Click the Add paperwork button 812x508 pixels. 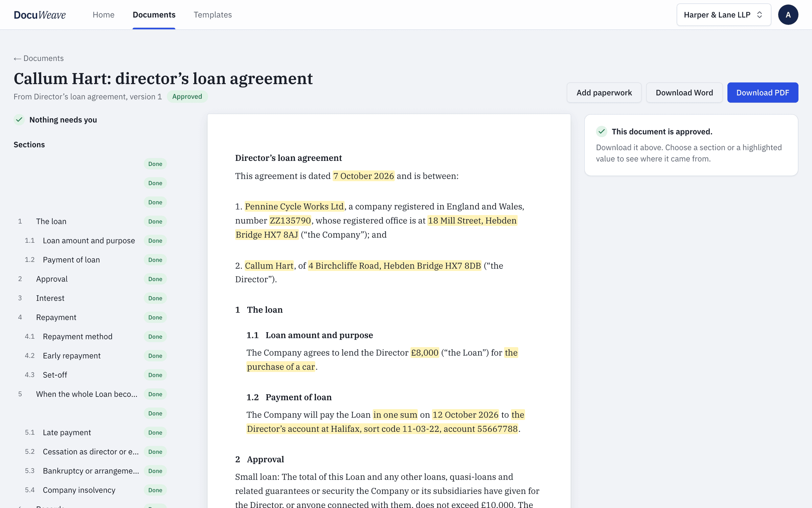(604, 92)
